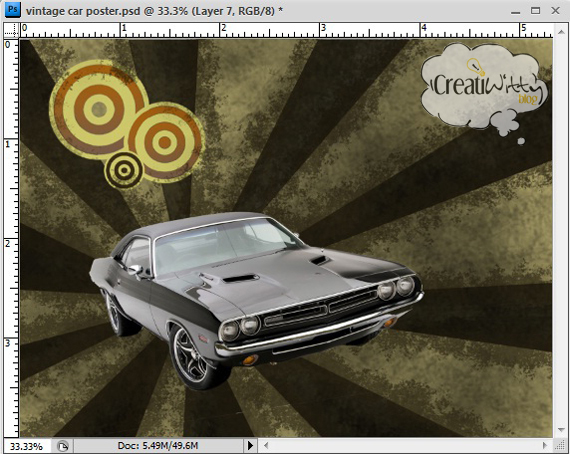The width and height of the screenshot is (570, 454).
Task: Maximize the vintage car poster document window
Action: 535,11
